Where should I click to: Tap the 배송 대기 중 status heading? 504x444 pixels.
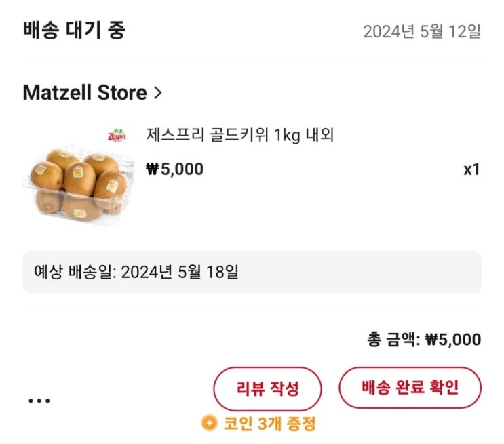(75, 31)
